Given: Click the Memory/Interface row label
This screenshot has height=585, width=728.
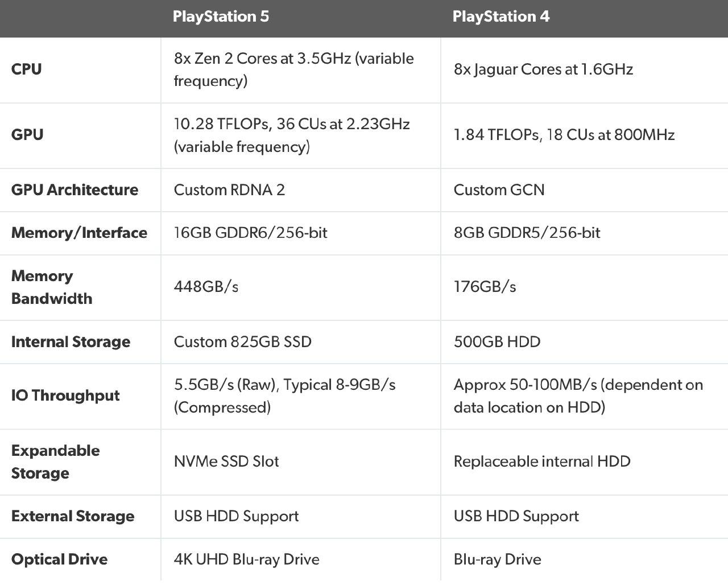Looking at the screenshot, I should coord(79,233).
